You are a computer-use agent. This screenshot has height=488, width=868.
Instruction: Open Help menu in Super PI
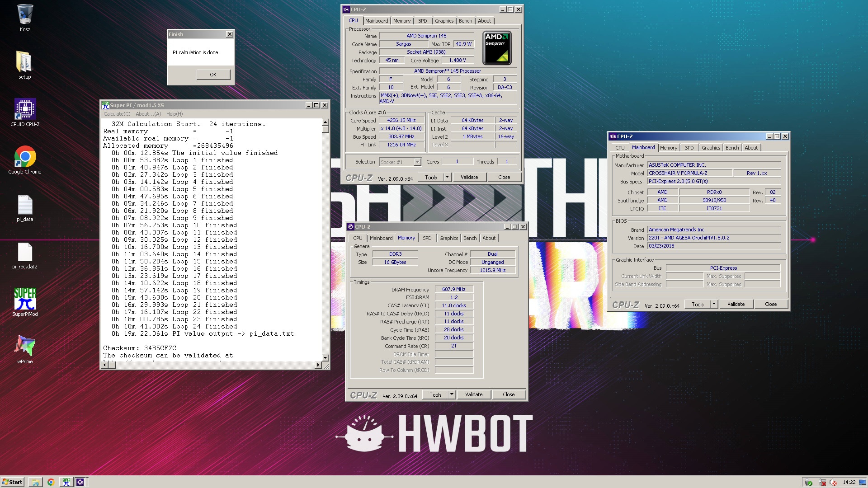pyautogui.click(x=175, y=114)
